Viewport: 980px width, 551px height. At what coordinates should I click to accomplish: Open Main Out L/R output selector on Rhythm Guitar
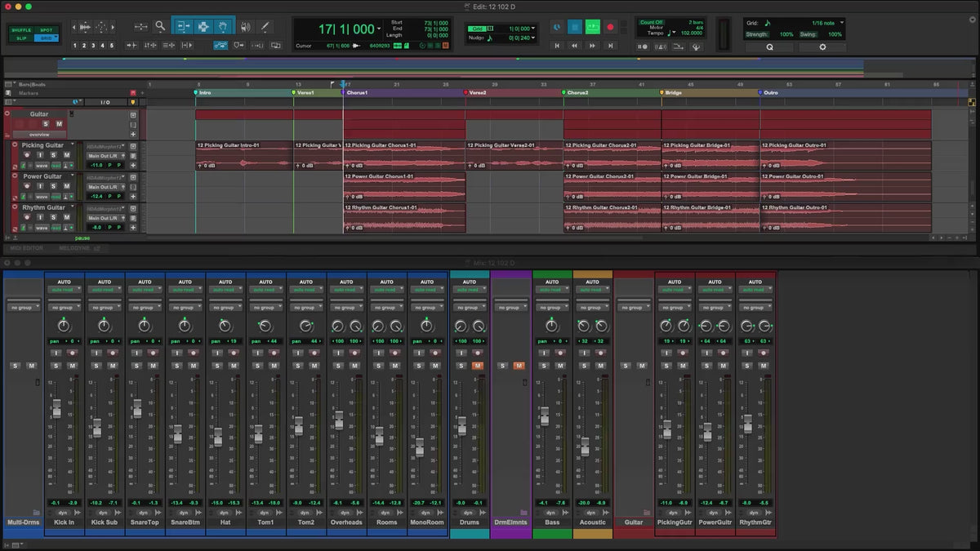[104, 218]
